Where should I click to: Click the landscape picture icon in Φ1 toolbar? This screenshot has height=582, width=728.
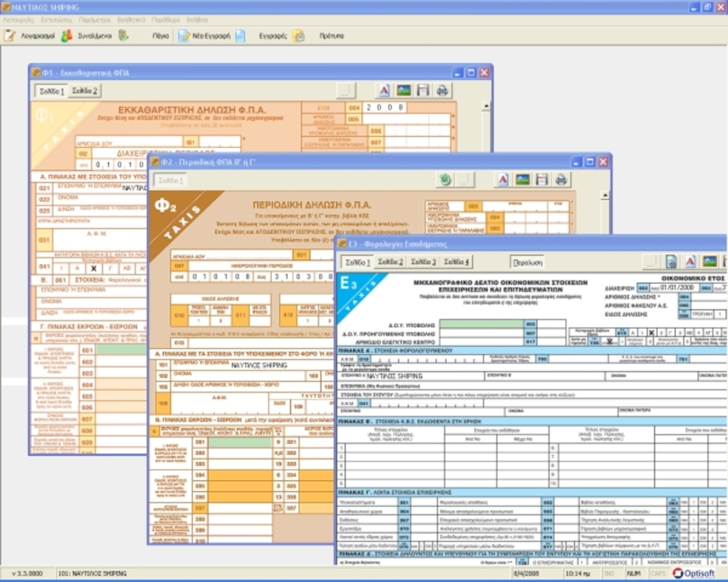pyautogui.click(x=403, y=90)
